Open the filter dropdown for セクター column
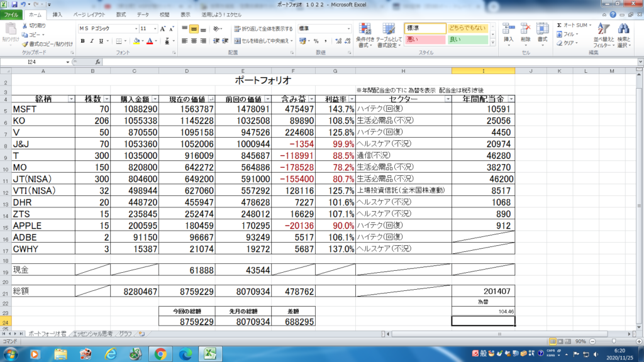Screen dimensions: 644x362 [x=448, y=99]
